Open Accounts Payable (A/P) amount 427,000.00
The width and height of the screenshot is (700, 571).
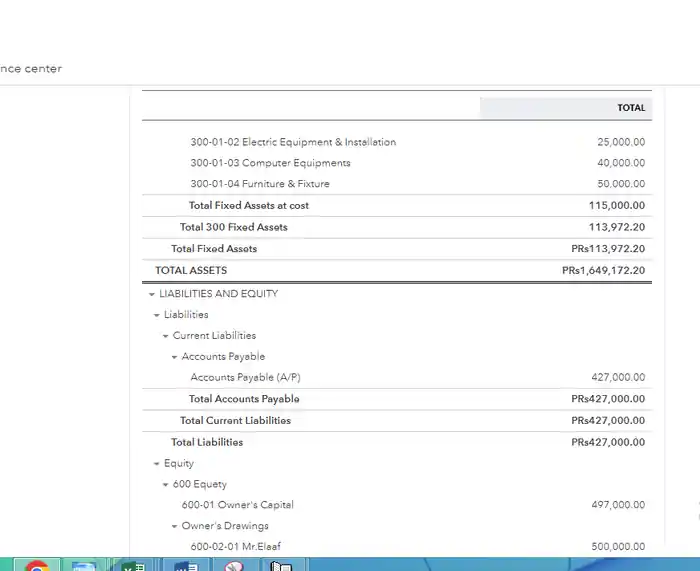[618, 377]
